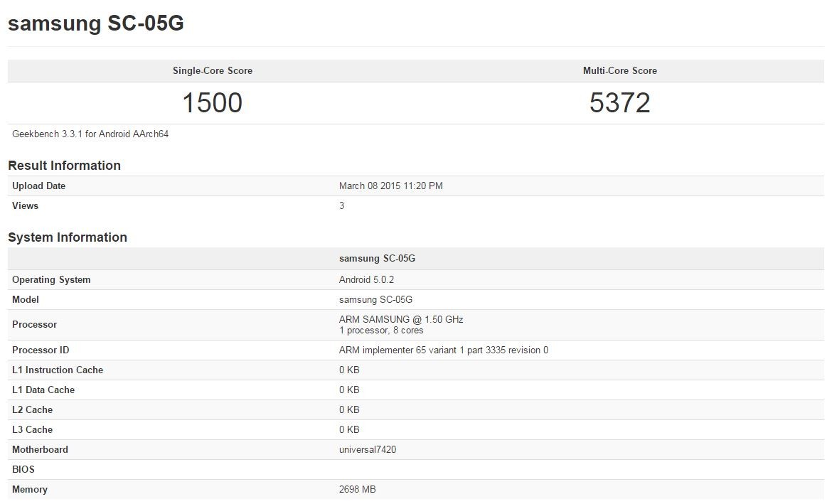Select the Memory label

click(x=30, y=489)
